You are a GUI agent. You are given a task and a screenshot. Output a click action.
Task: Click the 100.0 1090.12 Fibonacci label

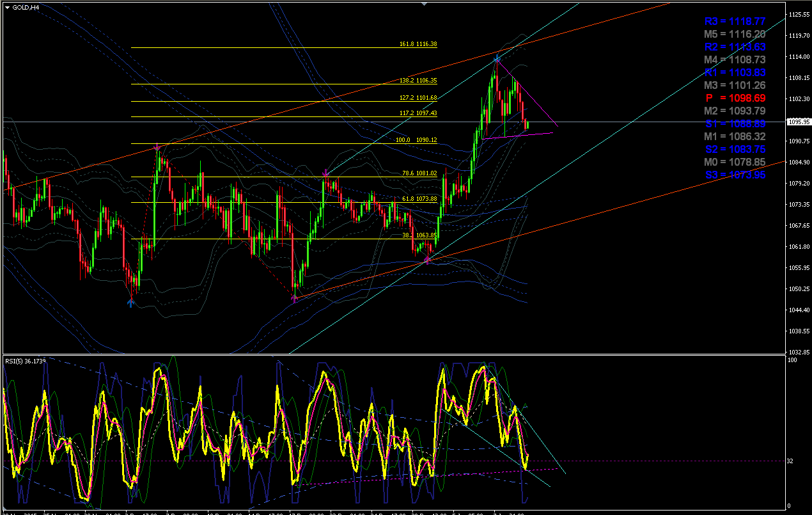click(x=418, y=139)
